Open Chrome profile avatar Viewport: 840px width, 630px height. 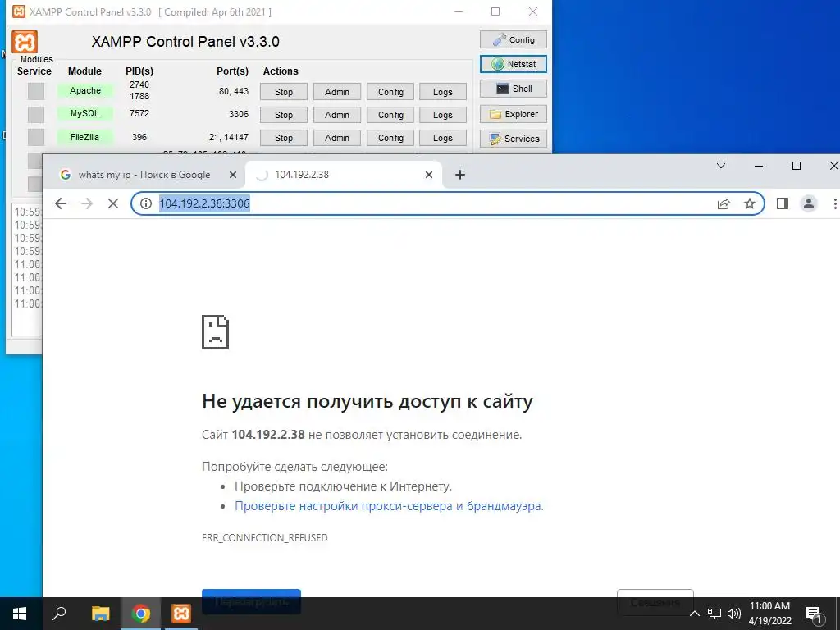[x=808, y=203]
